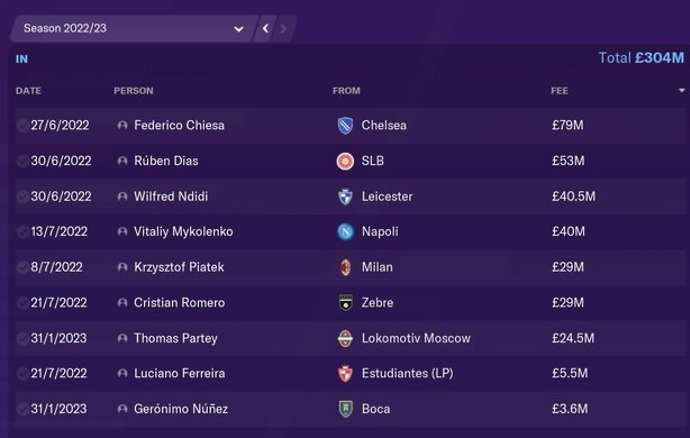The image size is (690, 438).
Task: Go to the previous season arrow
Action: point(265,29)
